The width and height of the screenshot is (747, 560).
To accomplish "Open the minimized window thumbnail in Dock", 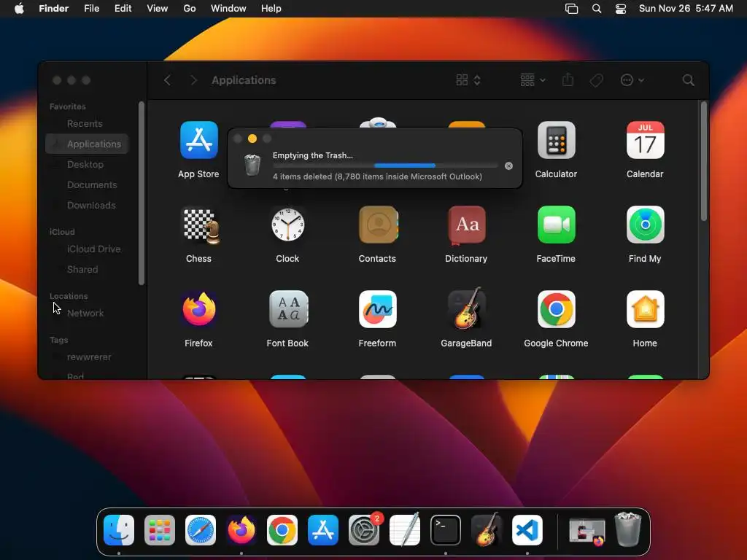I will click(x=587, y=530).
